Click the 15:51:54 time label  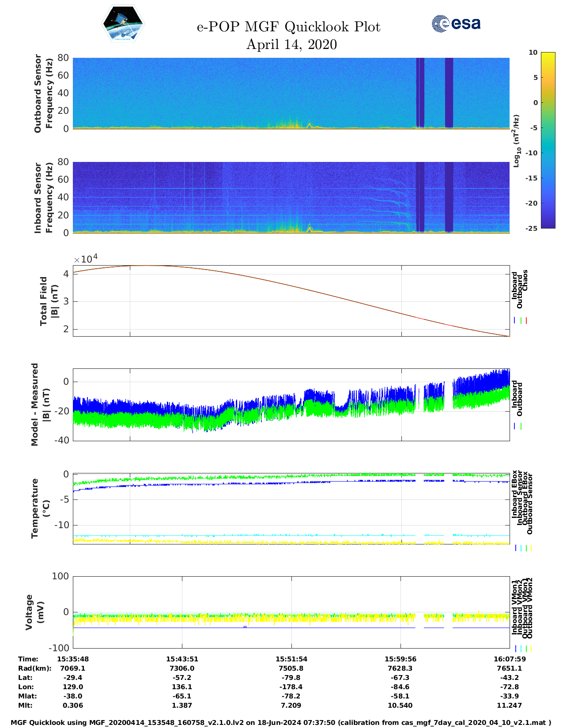pyautogui.click(x=291, y=659)
